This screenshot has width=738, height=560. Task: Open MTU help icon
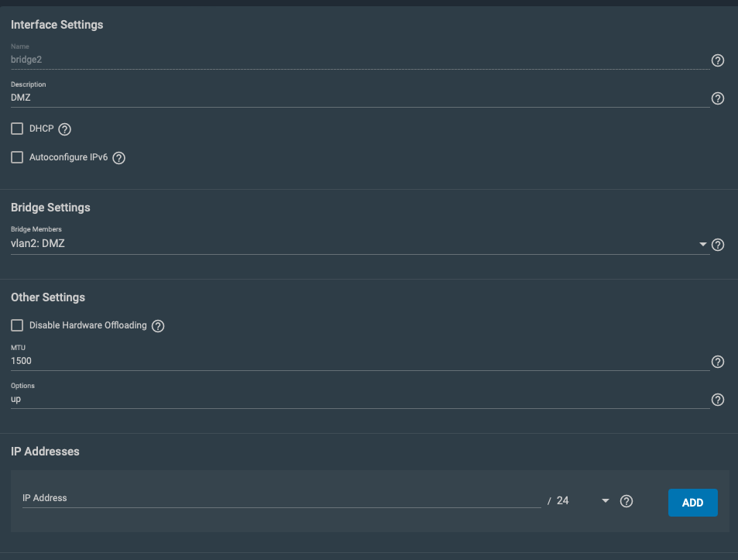717,362
